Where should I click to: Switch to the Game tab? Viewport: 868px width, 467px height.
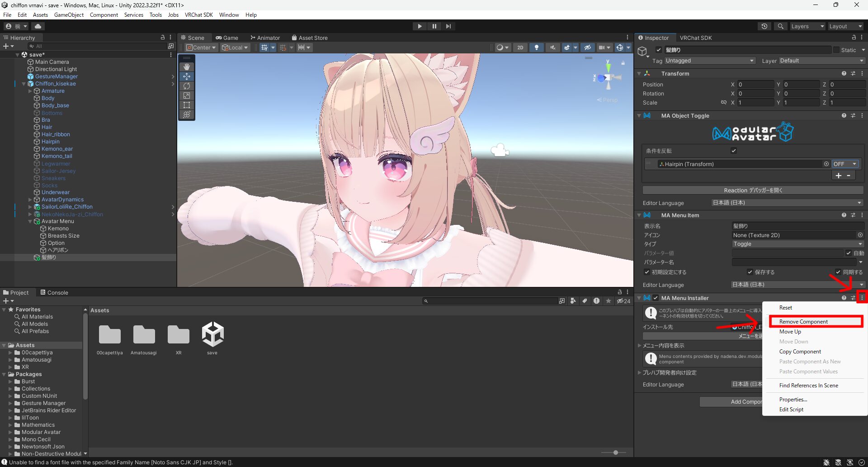pos(227,38)
